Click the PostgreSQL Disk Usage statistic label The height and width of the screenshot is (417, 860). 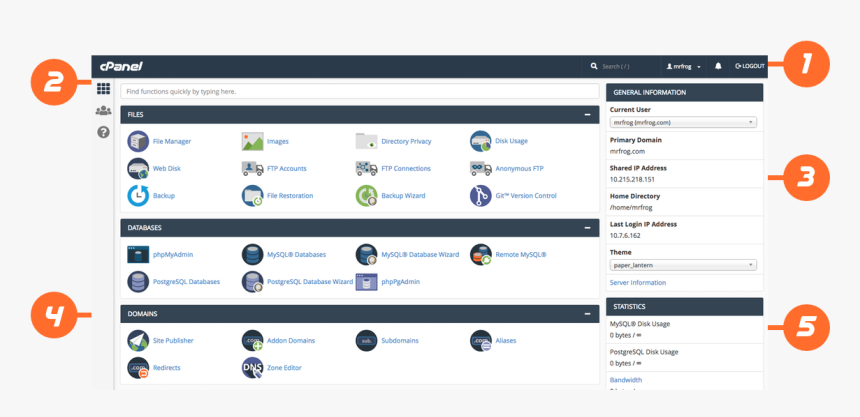click(644, 352)
